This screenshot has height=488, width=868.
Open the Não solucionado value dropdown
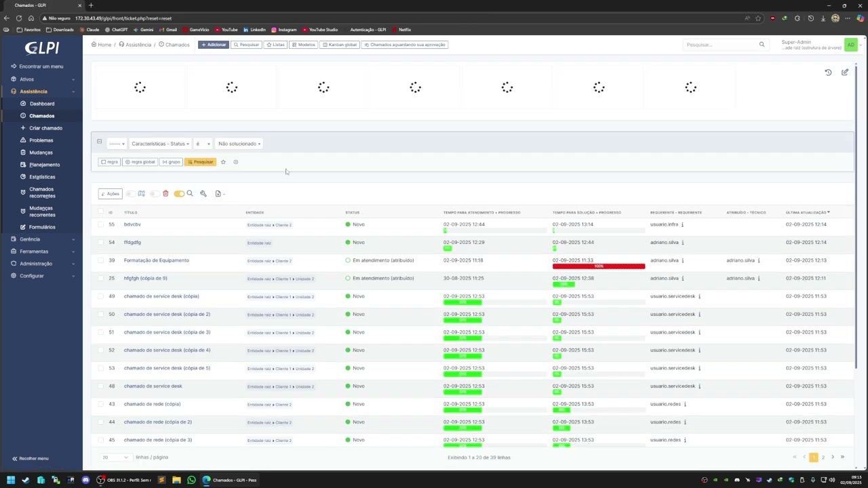[239, 144]
